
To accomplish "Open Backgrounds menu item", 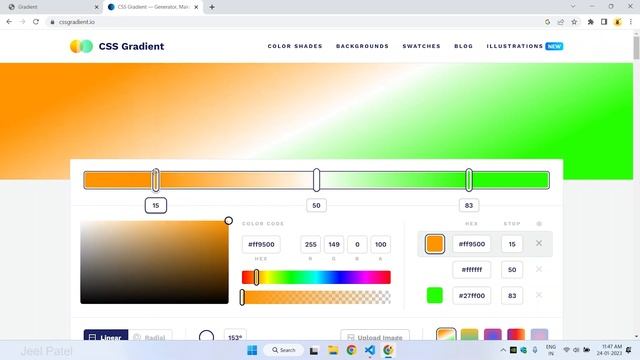I will 362,46.
